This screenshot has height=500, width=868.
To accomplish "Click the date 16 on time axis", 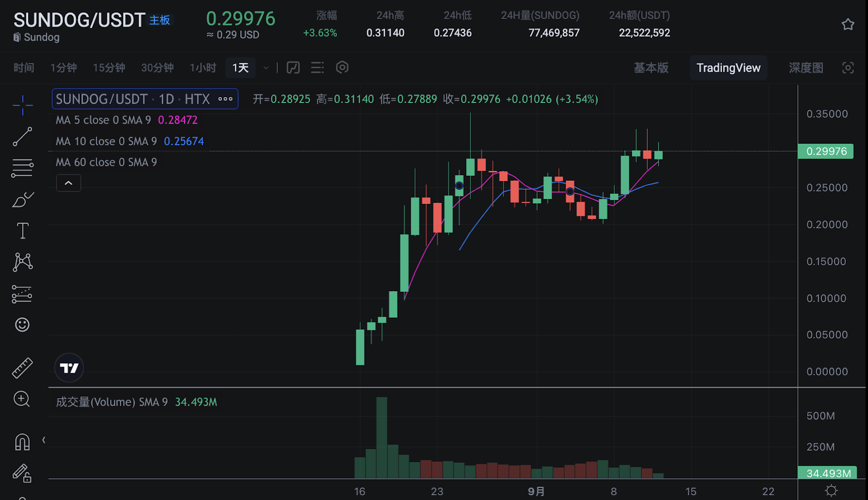I will click(x=360, y=491).
